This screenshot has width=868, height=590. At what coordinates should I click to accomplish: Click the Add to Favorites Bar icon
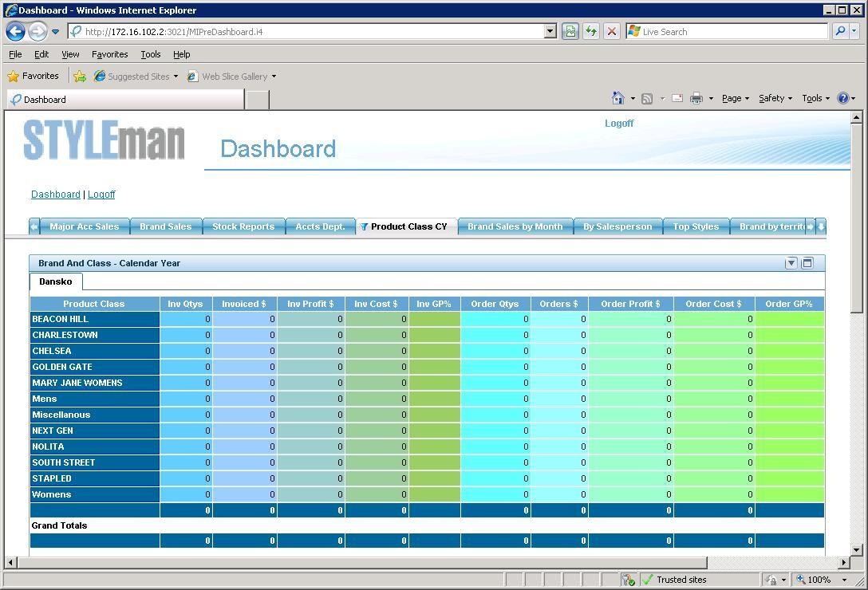click(x=80, y=77)
